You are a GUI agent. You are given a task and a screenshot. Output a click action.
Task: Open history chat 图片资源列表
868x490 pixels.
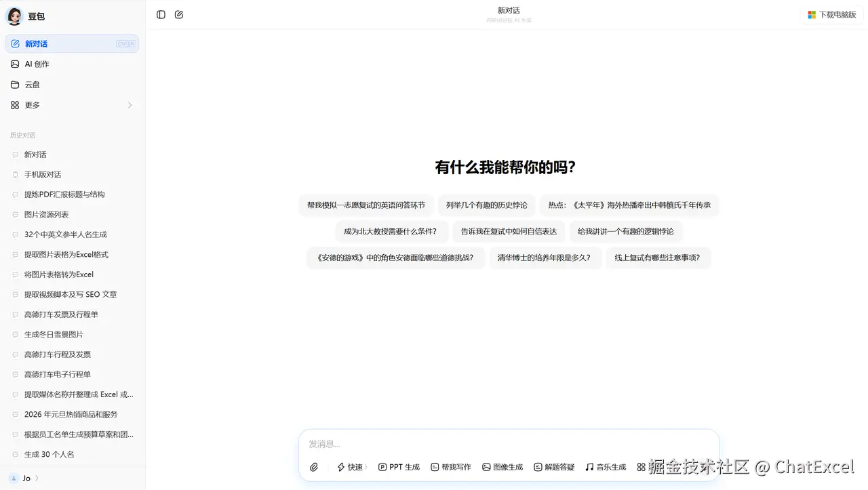[x=72, y=214]
